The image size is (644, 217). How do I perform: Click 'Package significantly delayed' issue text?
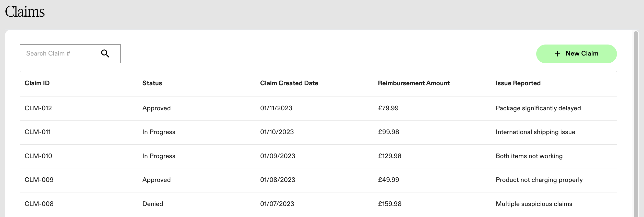pos(538,108)
